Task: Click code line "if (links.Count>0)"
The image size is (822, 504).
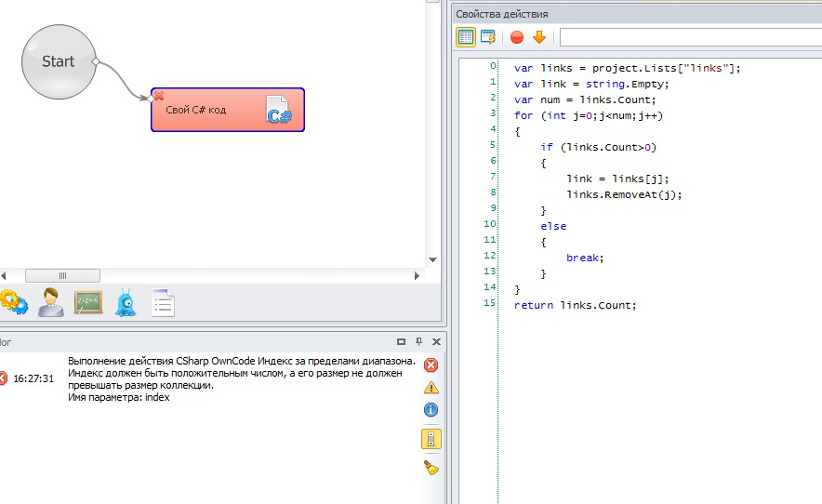Action: [x=598, y=147]
